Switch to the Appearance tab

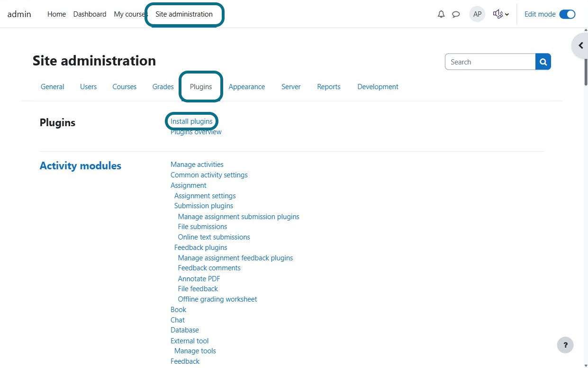pos(246,87)
